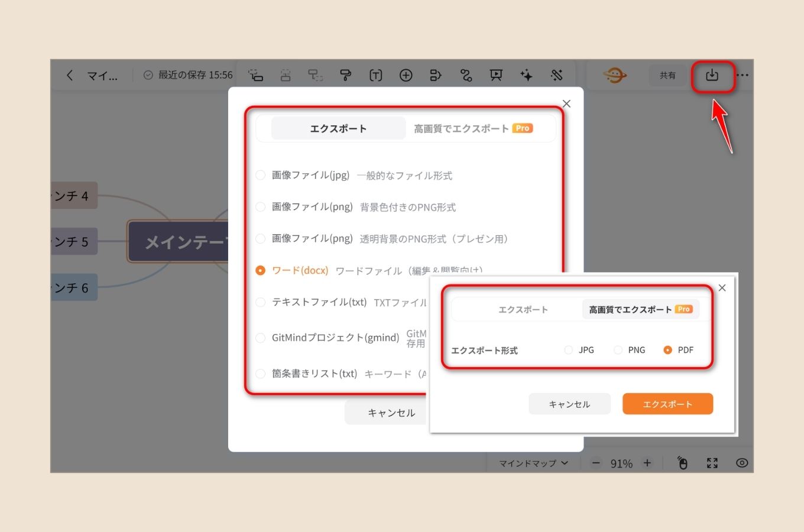Select the branch node ending in チ 4
This screenshot has width=804, height=532.
(74, 196)
